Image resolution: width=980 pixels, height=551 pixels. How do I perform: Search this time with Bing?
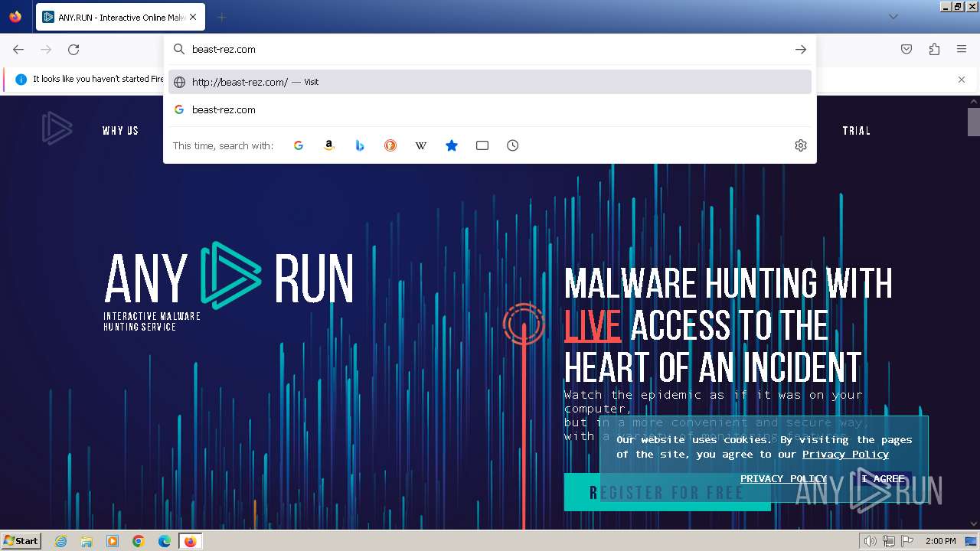(360, 145)
